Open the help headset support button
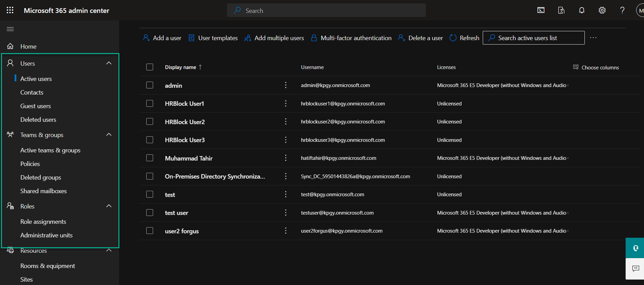Image resolution: width=644 pixels, height=285 pixels. (635, 248)
